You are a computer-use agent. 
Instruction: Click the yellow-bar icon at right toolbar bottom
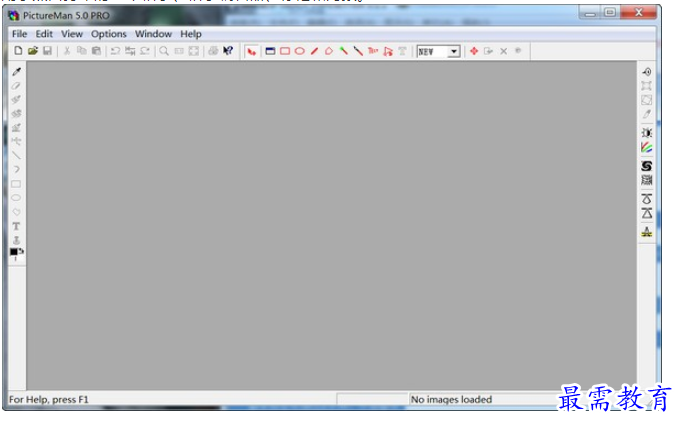(647, 232)
